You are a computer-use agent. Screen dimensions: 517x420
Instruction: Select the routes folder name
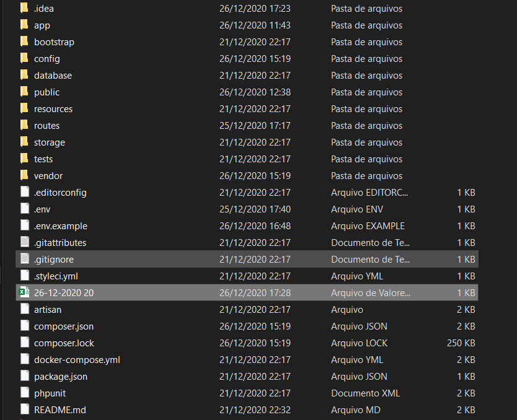point(47,126)
